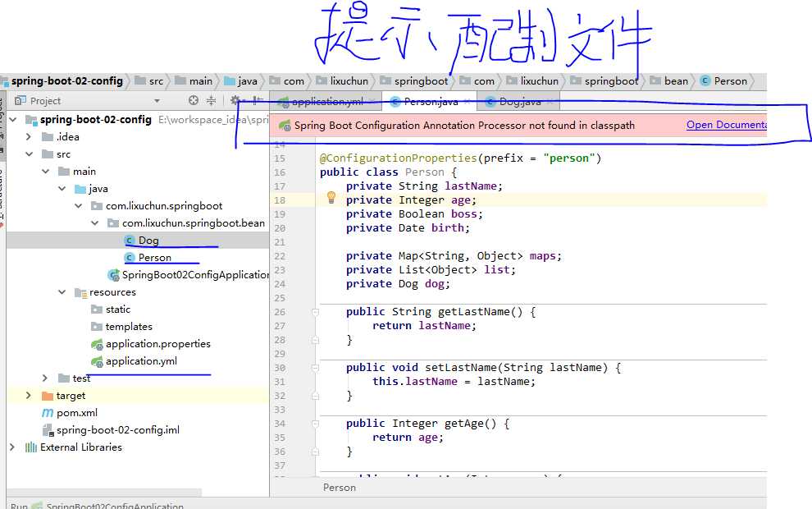Click 'maps' field name on line 22
Screen dimensions: 812x509
click(x=542, y=255)
